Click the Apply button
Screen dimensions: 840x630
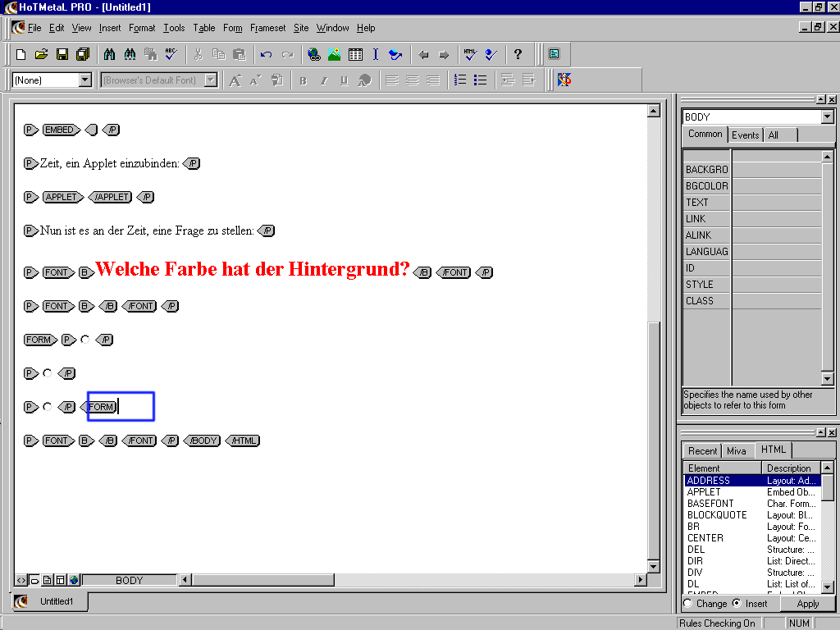pyautogui.click(x=807, y=603)
